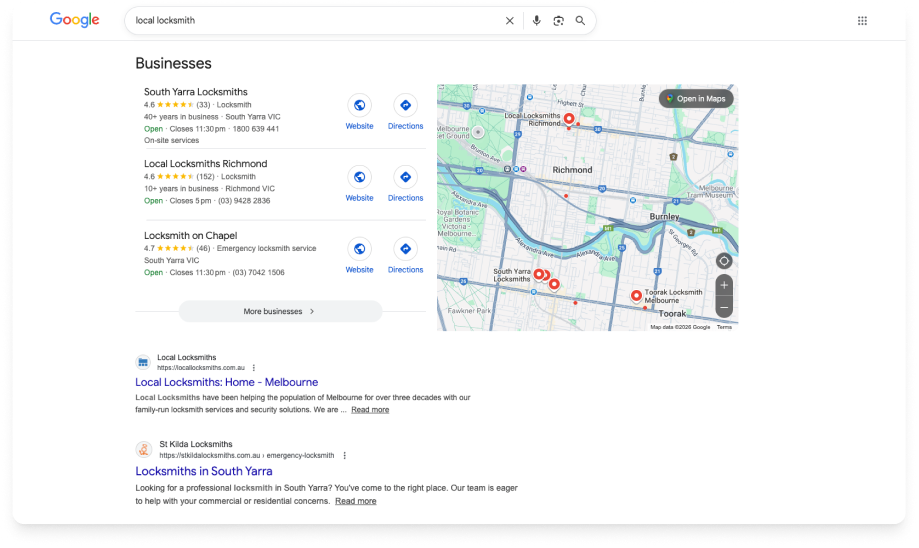The height and width of the screenshot is (548, 919).
Task: Click the St Kilda Locksmiths site favicon
Action: pos(144,450)
